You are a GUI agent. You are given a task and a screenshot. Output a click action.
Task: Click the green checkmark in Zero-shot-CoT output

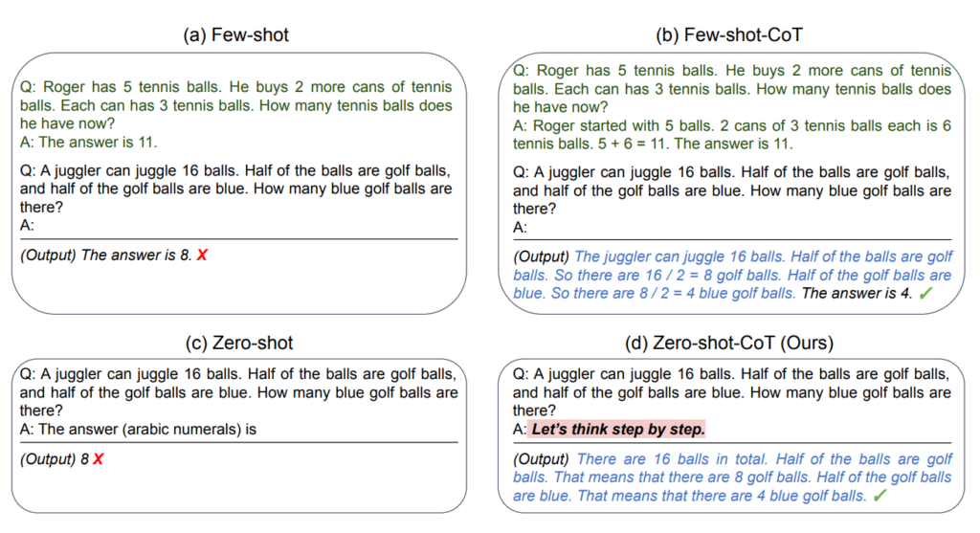(880, 496)
